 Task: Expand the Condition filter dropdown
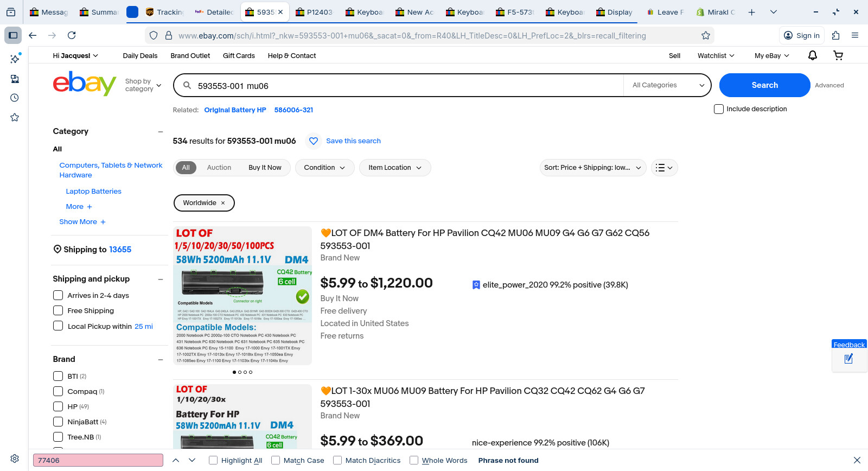(x=324, y=168)
